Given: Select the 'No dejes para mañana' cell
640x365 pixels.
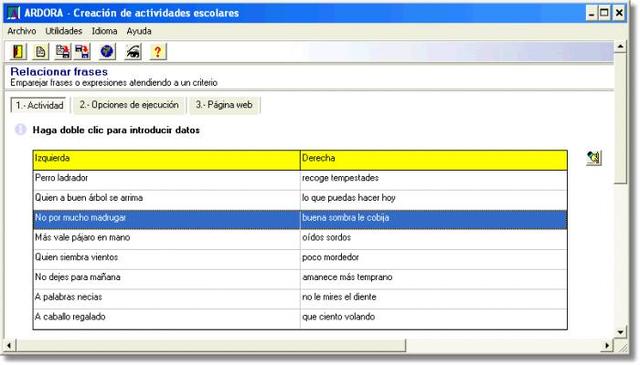Looking at the screenshot, I should pos(167,279).
